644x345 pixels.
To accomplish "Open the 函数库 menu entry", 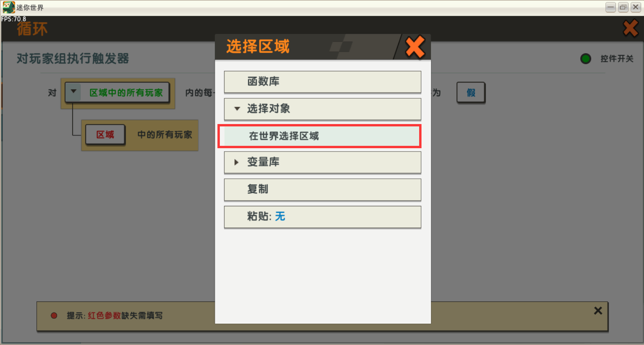I will [323, 81].
